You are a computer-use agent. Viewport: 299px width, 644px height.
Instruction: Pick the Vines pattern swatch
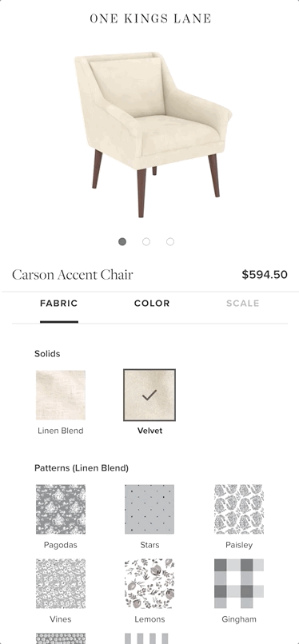click(x=61, y=583)
